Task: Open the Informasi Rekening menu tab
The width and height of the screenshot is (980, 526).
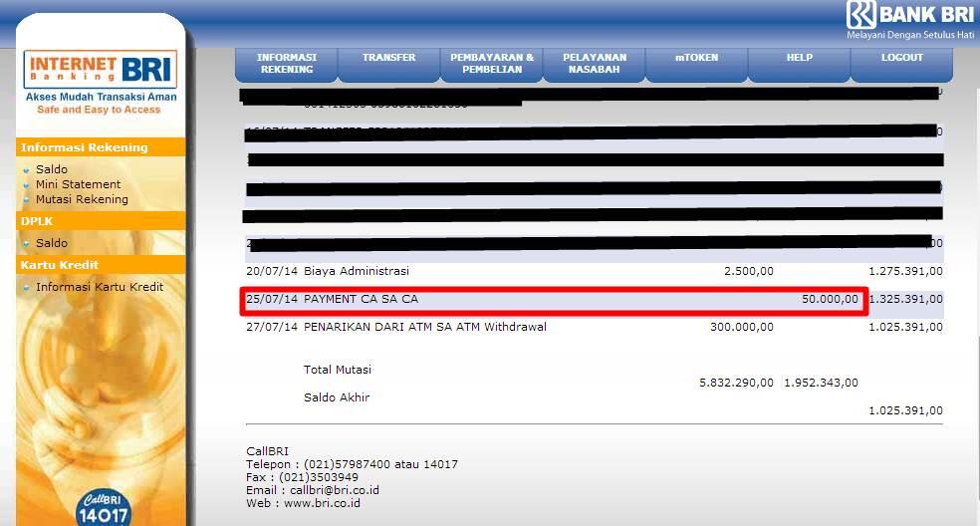Action: tap(286, 63)
